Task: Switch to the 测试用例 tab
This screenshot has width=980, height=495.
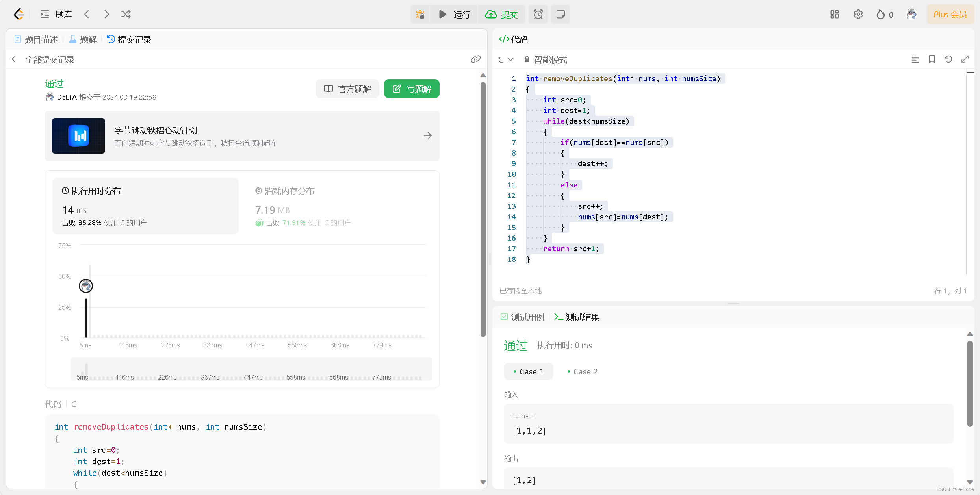Action: pos(522,317)
